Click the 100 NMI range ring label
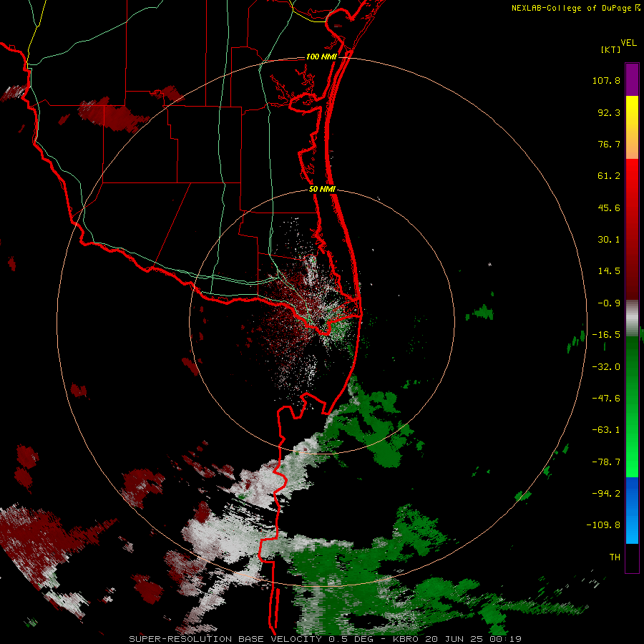The width and height of the screenshot is (644, 644). 321,57
